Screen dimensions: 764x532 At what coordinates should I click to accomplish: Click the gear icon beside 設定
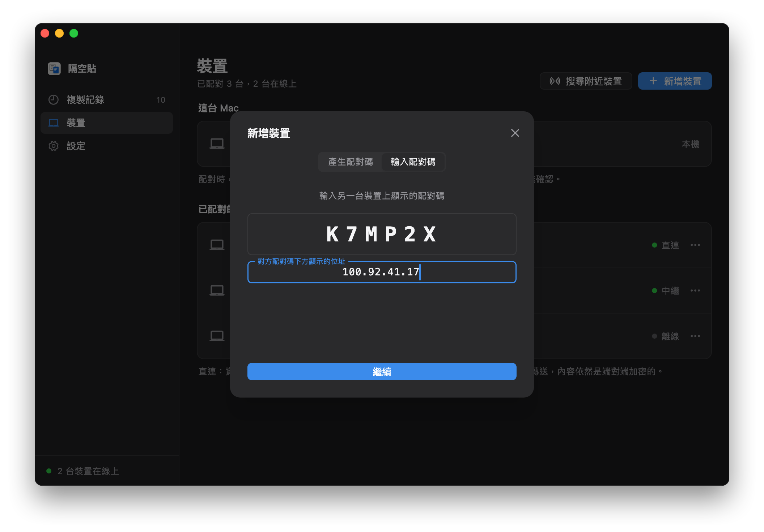coord(54,146)
